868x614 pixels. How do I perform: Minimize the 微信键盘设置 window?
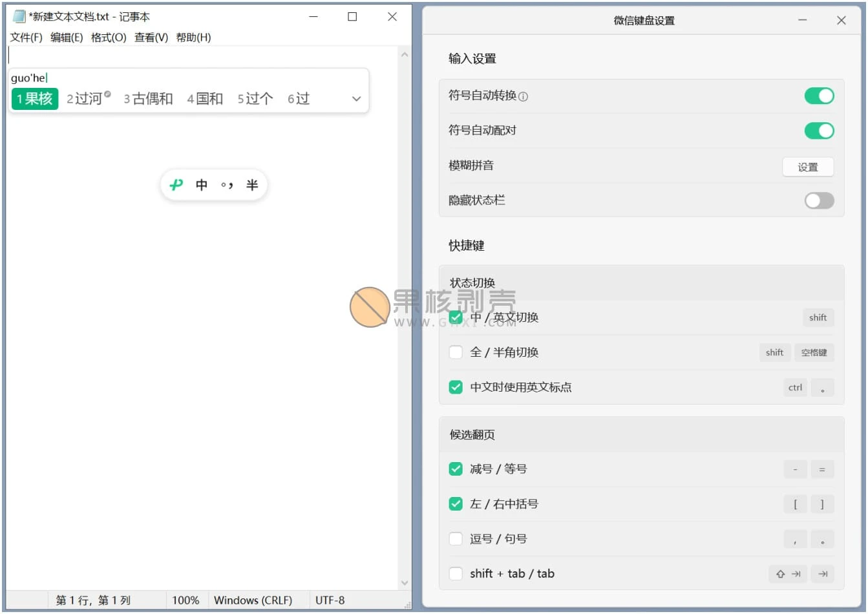(x=803, y=20)
